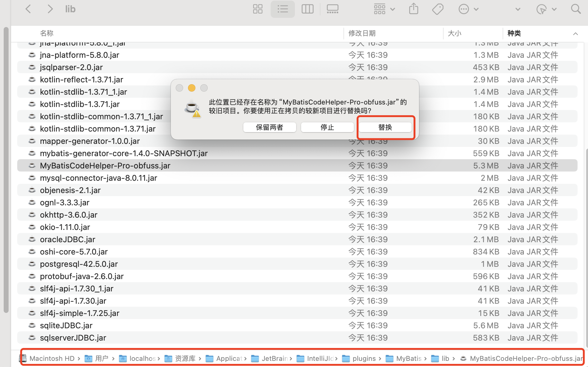
Task: Open the lib folder in the path bar
Action: (x=440, y=358)
